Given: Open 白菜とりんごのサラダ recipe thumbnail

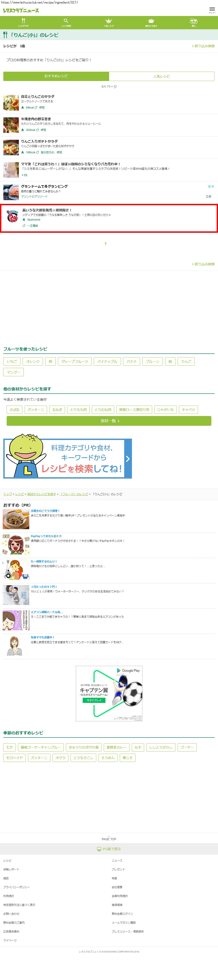Looking at the screenshot, I should 11,103.
